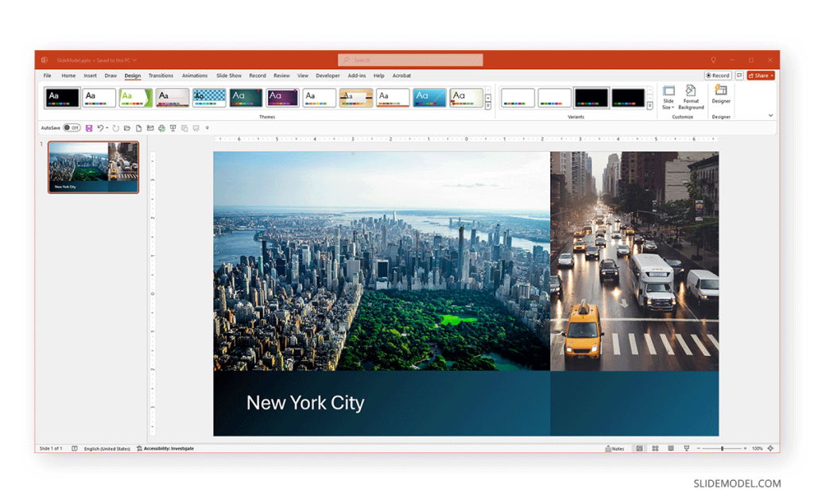814x504 pixels.
Task: Switch to Slide Sorter view in status bar
Action: [656, 448]
